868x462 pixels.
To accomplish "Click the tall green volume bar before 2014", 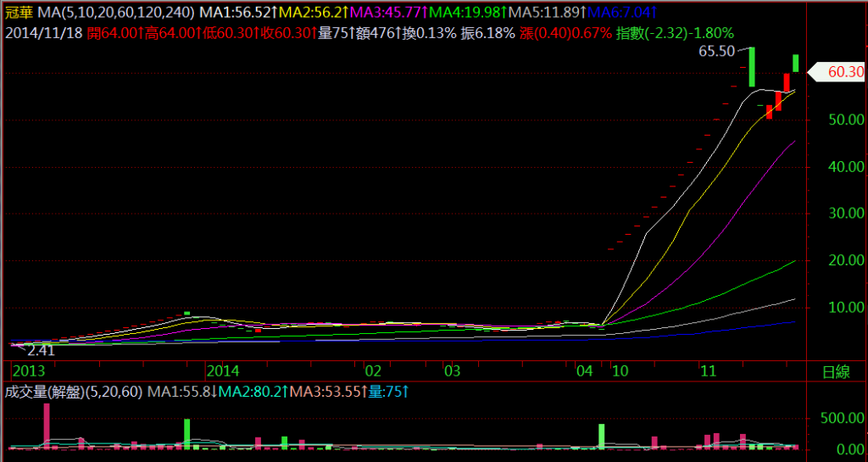I will click(187, 434).
